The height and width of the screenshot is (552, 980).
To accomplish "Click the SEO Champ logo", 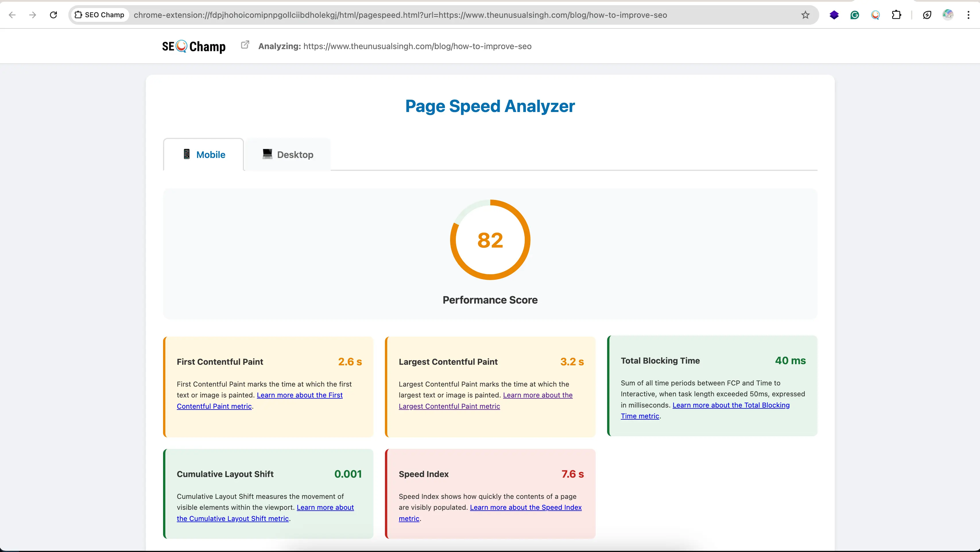I will click(194, 47).
